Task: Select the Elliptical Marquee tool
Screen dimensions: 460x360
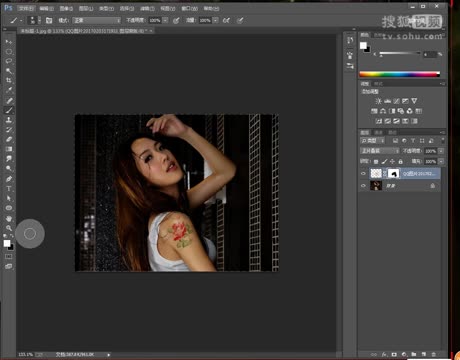Action: (x=9, y=52)
